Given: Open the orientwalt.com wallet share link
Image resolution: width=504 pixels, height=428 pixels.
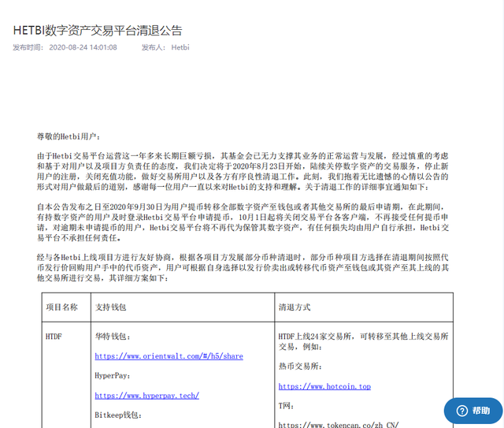Looking at the screenshot, I should 169,356.
